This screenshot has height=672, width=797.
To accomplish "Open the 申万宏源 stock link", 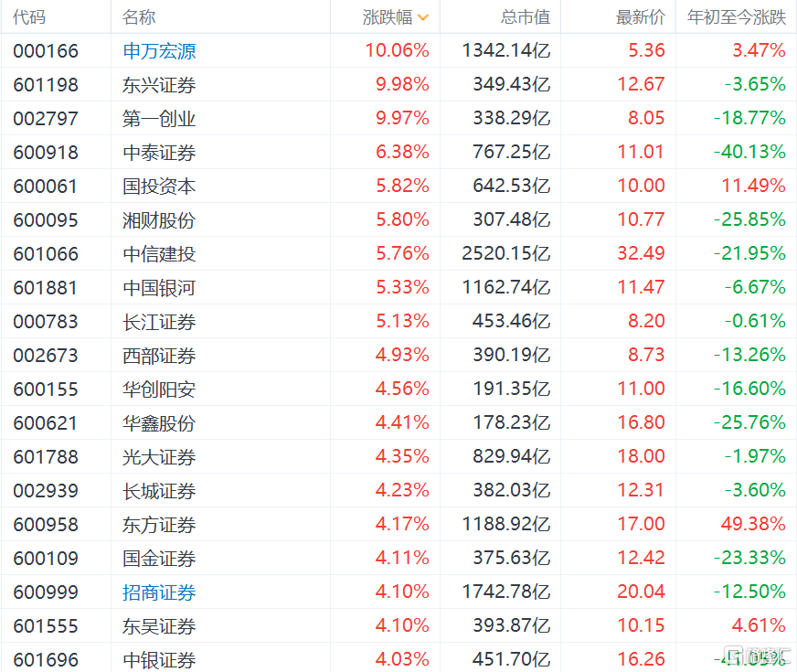I will click(159, 51).
